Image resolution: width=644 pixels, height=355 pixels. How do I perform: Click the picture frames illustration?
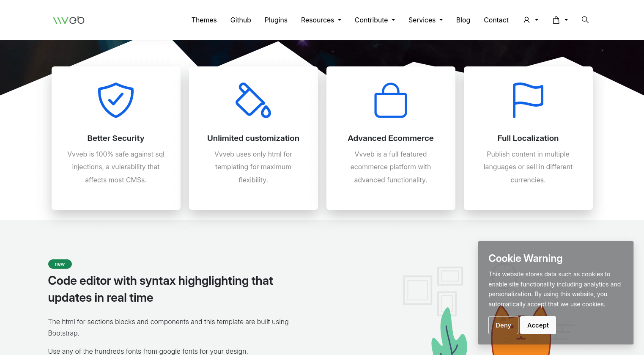click(433, 291)
